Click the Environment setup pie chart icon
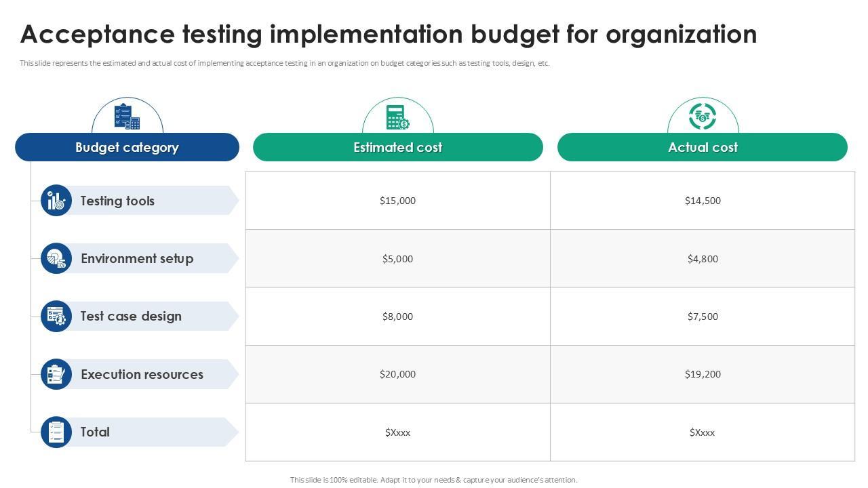 [56, 258]
